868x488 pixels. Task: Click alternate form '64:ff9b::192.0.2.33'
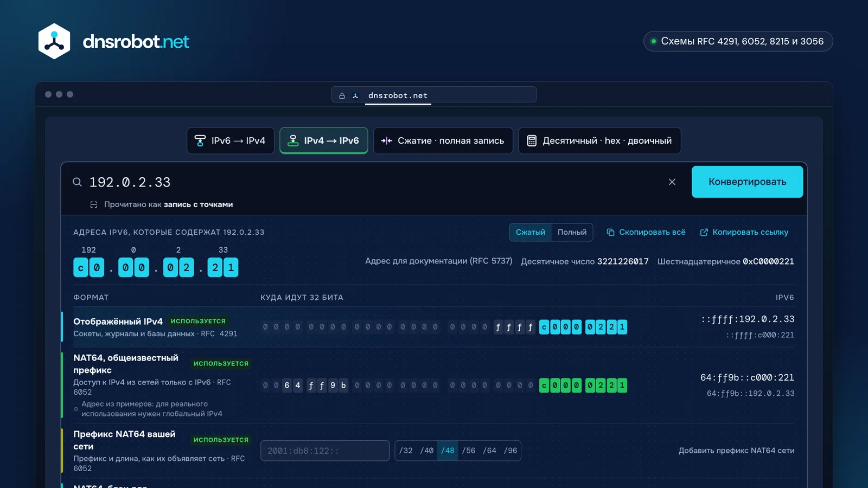[750, 394]
